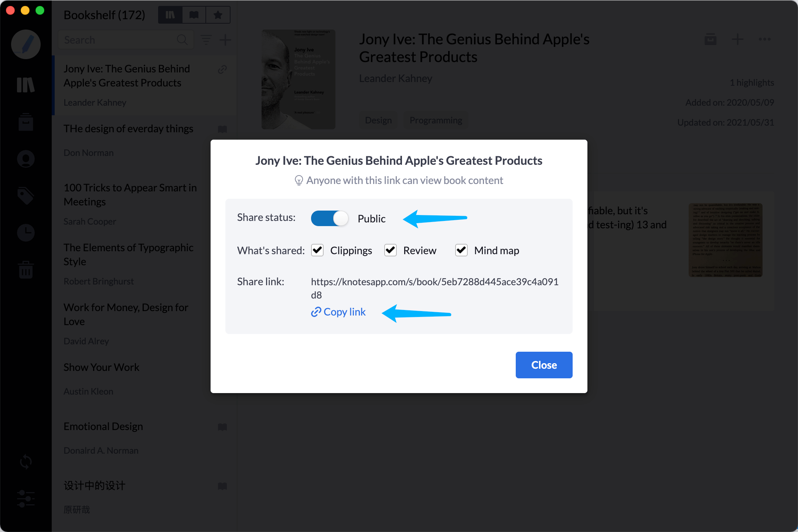The width and height of the screenshot is (798, 532).
Task: Uncheck the Clippings checkbox
Action: pos(317,250)
